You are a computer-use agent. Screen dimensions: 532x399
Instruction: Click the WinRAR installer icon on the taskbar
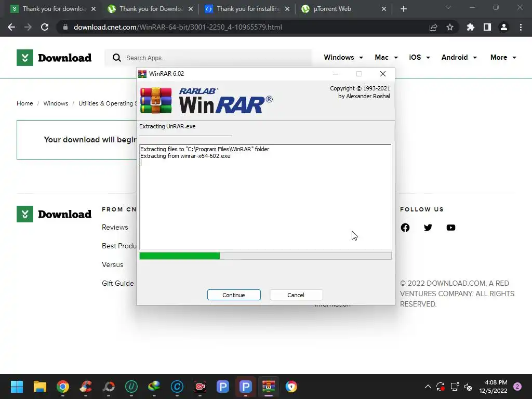click(269, 387)
